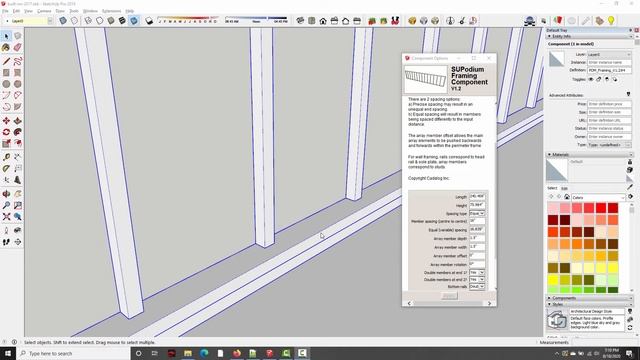The height and width of the screenshot is (360, 640).
Task: Click the Architectural Design Style thumbnail
Action: click(557, 319)
